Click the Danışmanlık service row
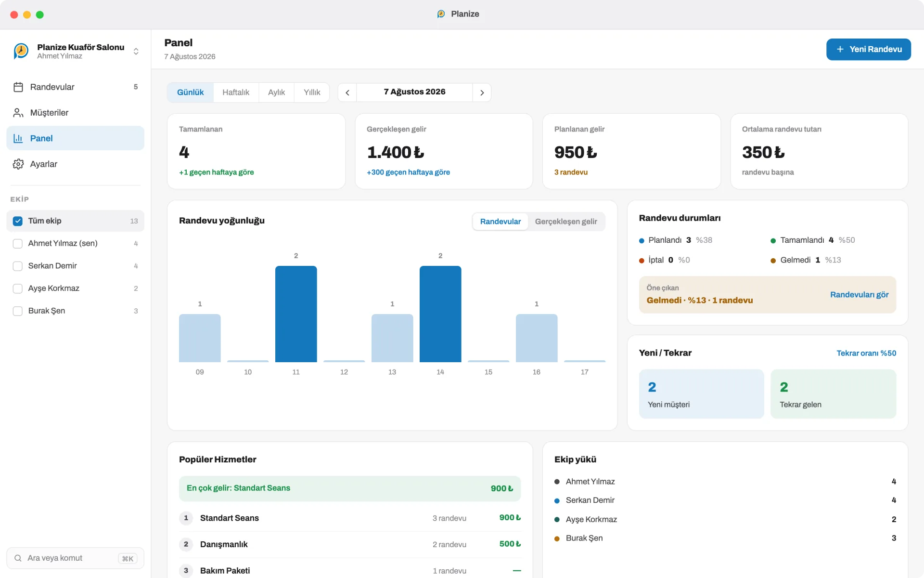This screenshot has height=578, width=924. click(350, 544)
